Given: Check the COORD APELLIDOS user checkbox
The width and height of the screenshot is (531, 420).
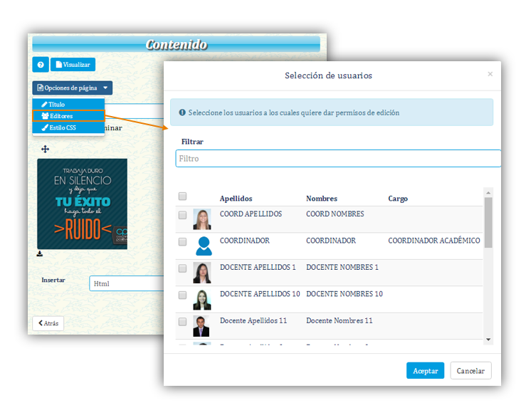Looking at the screenshot, I should (182, 215).
